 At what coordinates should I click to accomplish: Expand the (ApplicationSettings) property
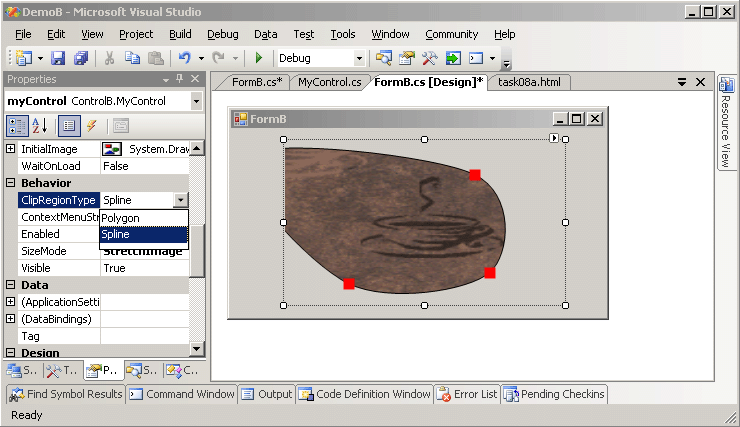pos(10,301)
